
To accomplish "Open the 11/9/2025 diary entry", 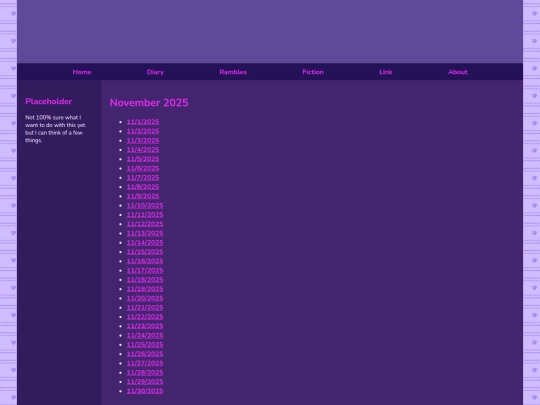I will tap(143, 196).
